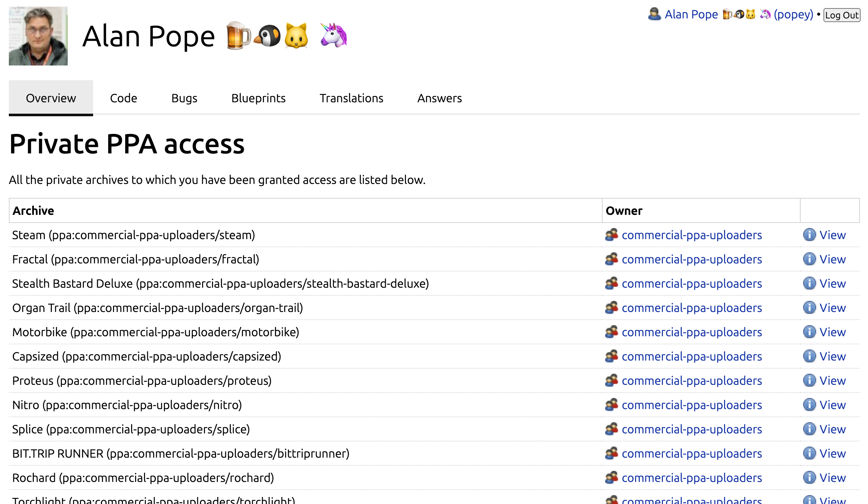View the BIT.TRIP RUNNER archive

(832, 453)
